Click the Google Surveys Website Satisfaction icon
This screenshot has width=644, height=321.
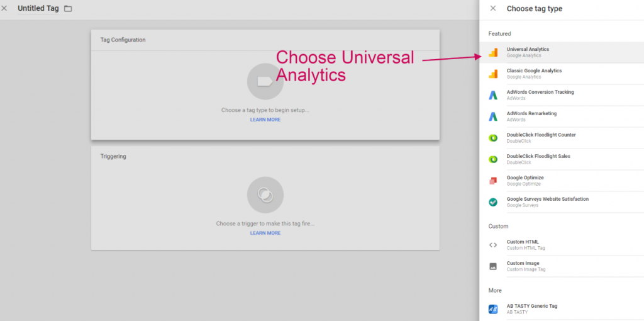(x=493, y=202)
